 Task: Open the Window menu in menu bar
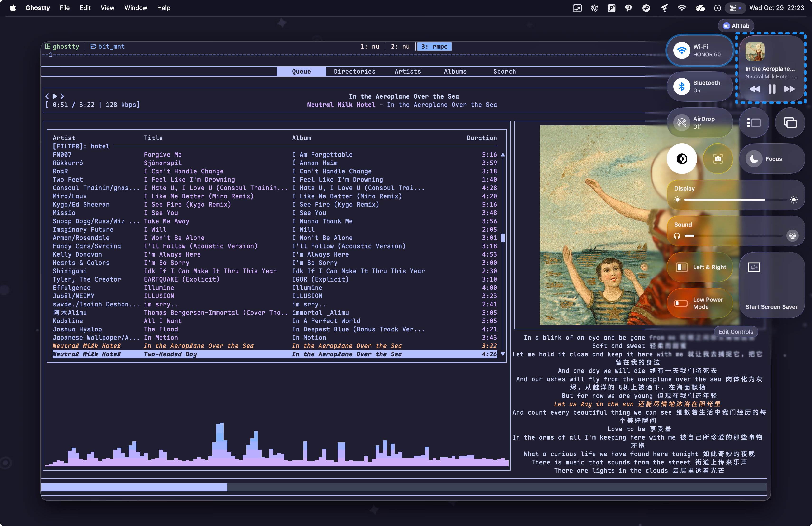[135, 8]
